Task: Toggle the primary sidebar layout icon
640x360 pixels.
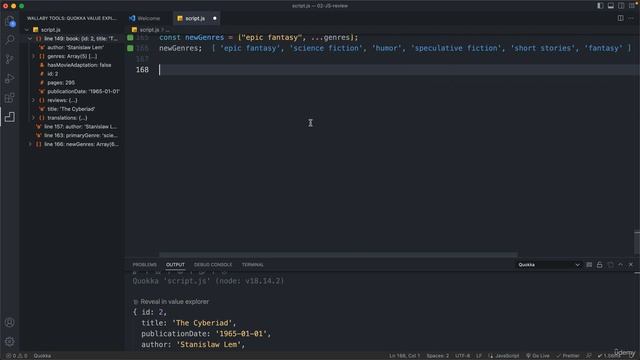Action: click(x=600, y=6)
